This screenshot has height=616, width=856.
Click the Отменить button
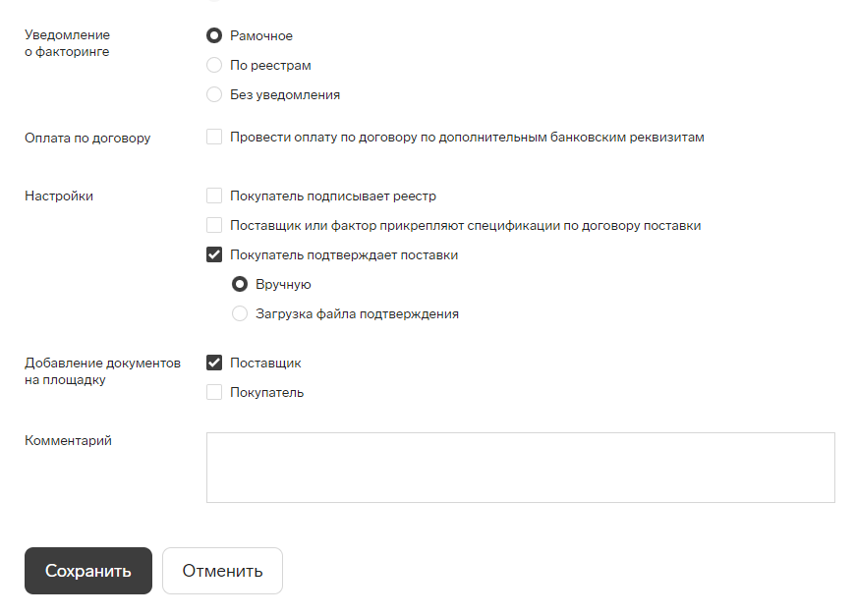[x=222, y=571]
